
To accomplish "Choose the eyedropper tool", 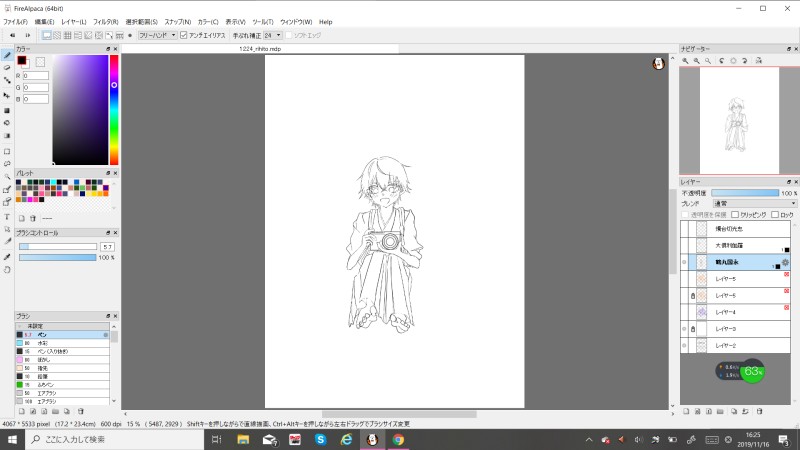I will pyautogui.click(x=7, y=257).
